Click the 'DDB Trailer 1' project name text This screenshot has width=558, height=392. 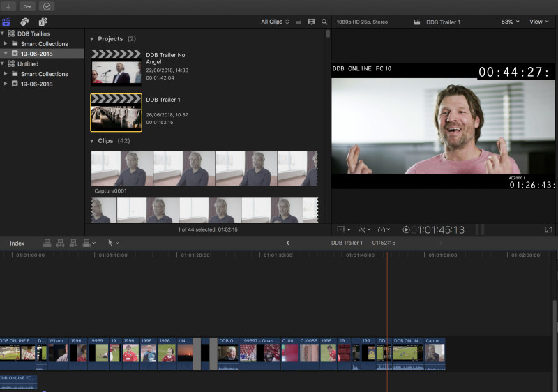coord(163,100)
